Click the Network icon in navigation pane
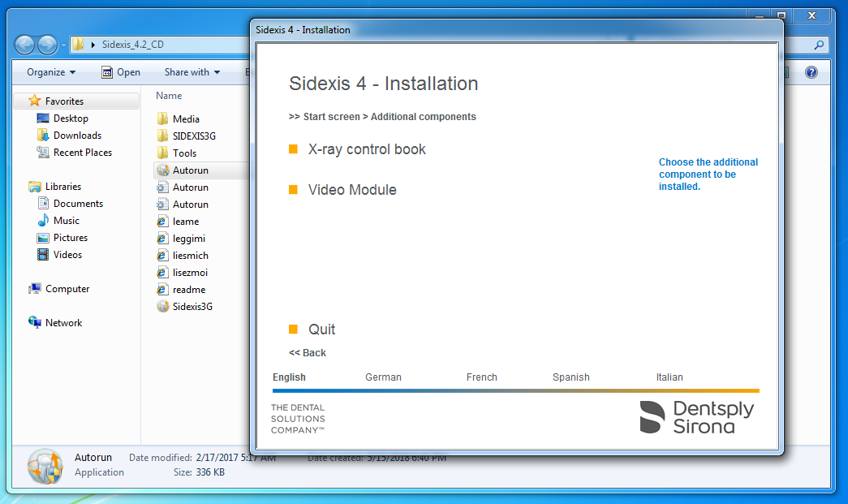Viewport: 848px width, 504px height. point(35,322)
